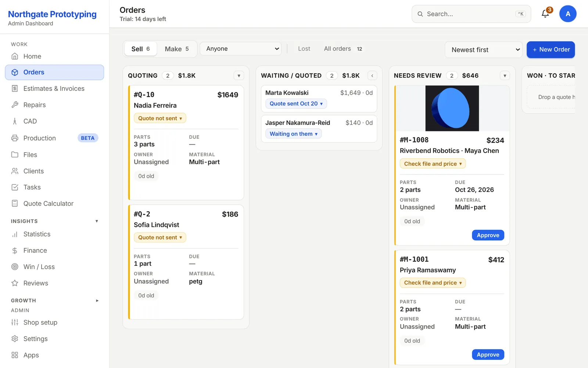Expand the Growth sidebar section
The image size is (588, 368).
click(97, 301)
